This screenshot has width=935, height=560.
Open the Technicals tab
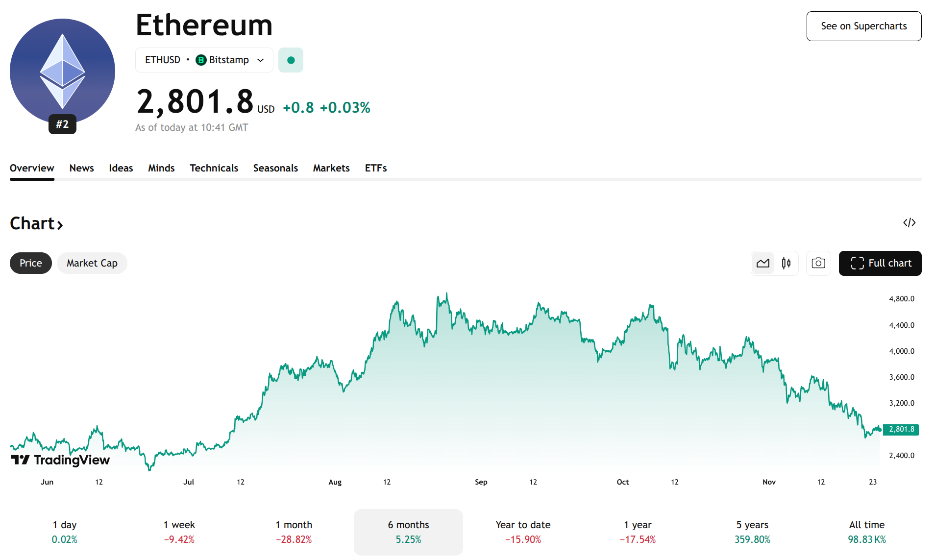point(214,168)
